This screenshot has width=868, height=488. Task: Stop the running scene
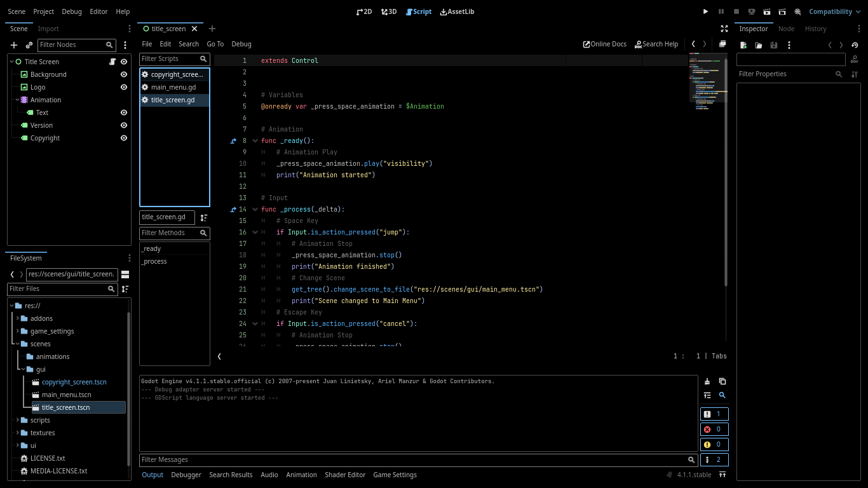click(736, 11)
